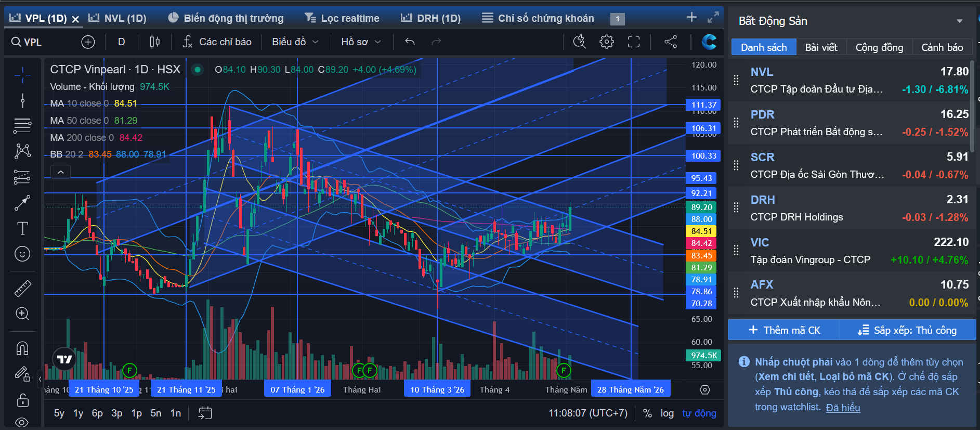Switch to the DRH (1D) tab

[431, 18]
